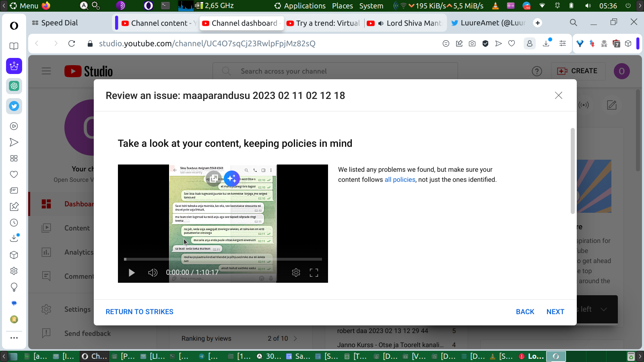
Task: Open new browser tab with plus
Action: 537,23
